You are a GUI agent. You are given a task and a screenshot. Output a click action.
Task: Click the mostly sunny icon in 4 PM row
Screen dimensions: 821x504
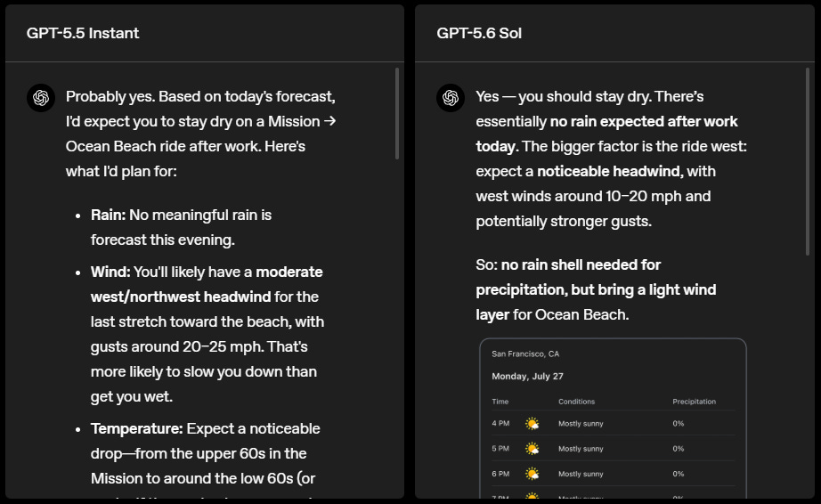[532, 424]
